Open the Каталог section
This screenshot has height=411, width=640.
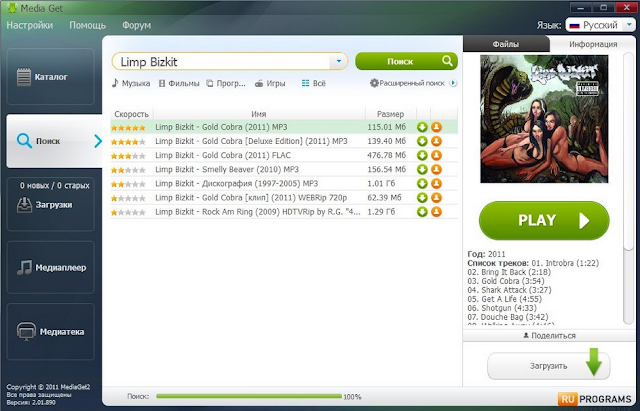51,77
